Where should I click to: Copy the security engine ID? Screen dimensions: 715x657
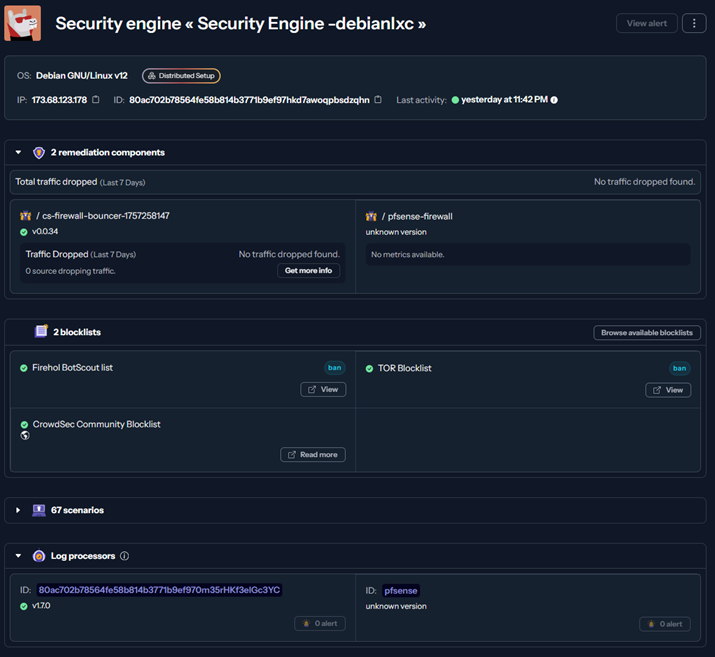click(x=378, y=99)
